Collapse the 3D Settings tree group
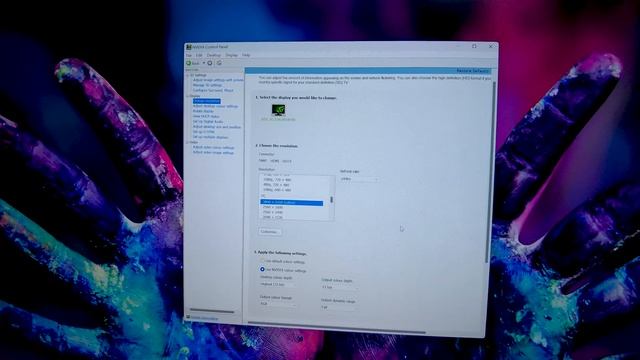The height and width of the screenshot is (360, 640). pos(188,76)
